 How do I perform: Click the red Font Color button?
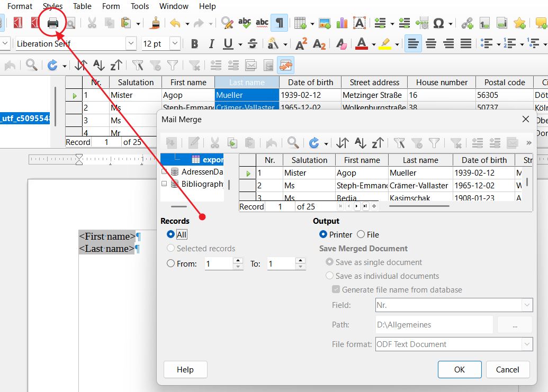(362, 43)
